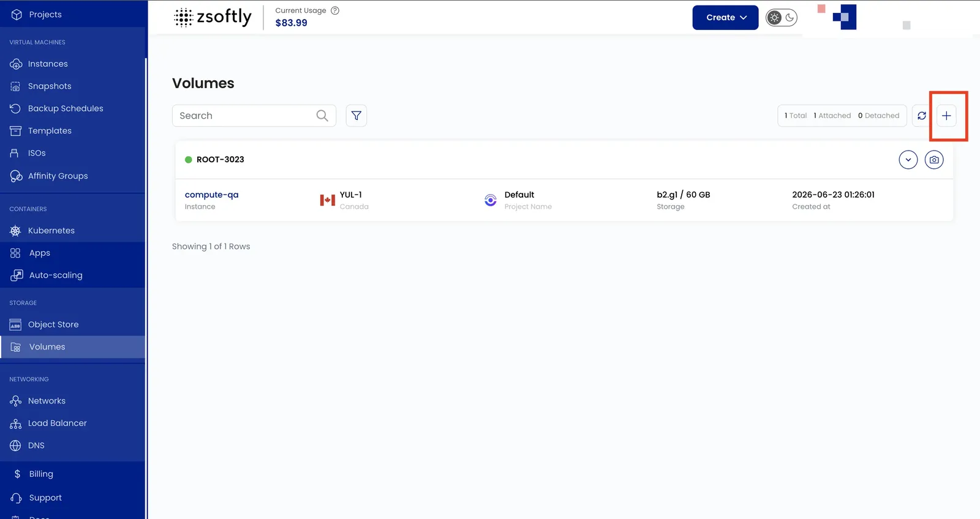The width and height of the screenshot is (980, 519).
Task: Click the Current Usage help icon
Action: pos(335,10)
